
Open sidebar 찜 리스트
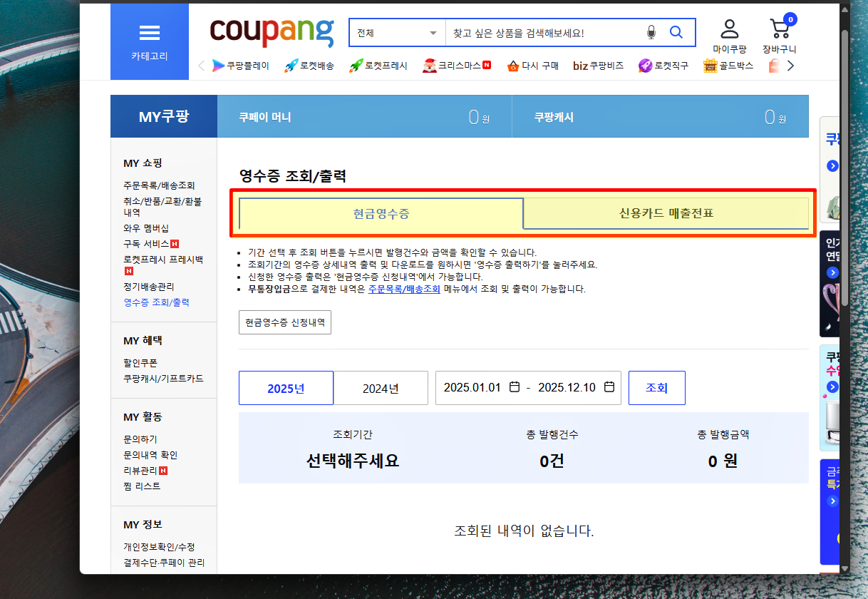142,486
